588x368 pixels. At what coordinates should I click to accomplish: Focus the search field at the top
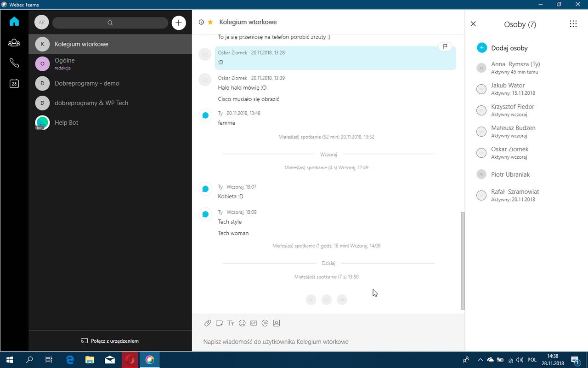(x=110, y=23)
